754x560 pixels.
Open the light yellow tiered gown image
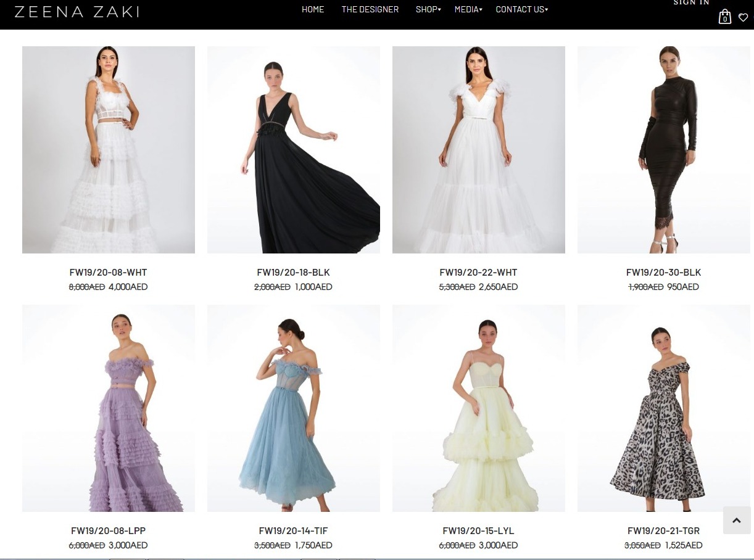(x=479, y=408)
